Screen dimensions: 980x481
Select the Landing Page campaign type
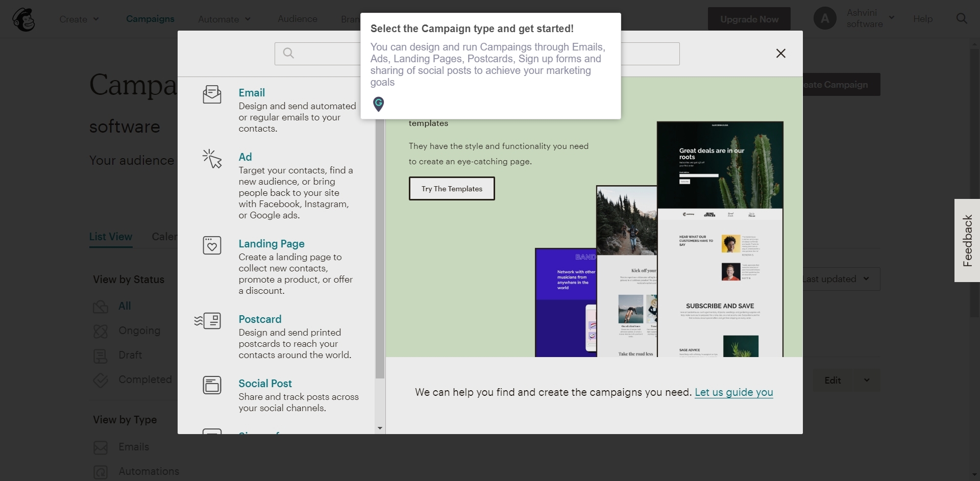click(x=272, y=244)
